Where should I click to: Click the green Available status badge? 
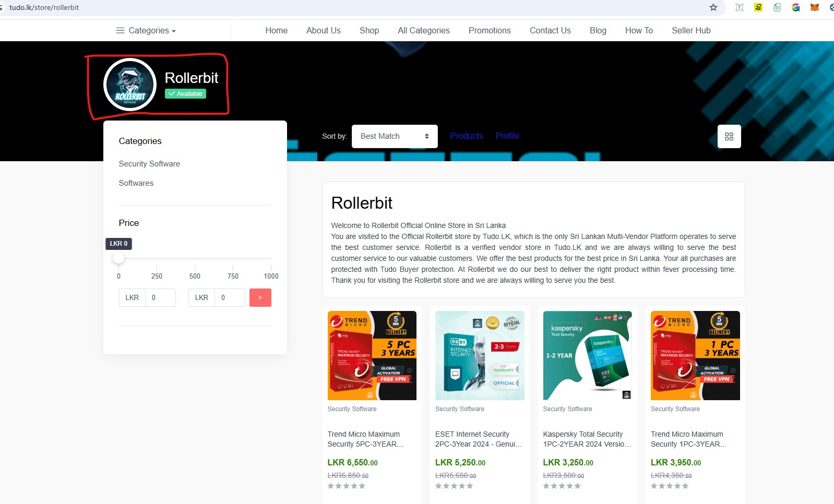186,94
